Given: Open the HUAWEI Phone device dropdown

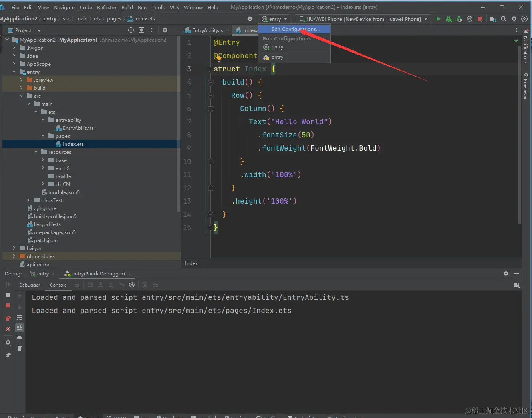Looking at the screenshot, I should pyautogui.click(x=363, y=19).
